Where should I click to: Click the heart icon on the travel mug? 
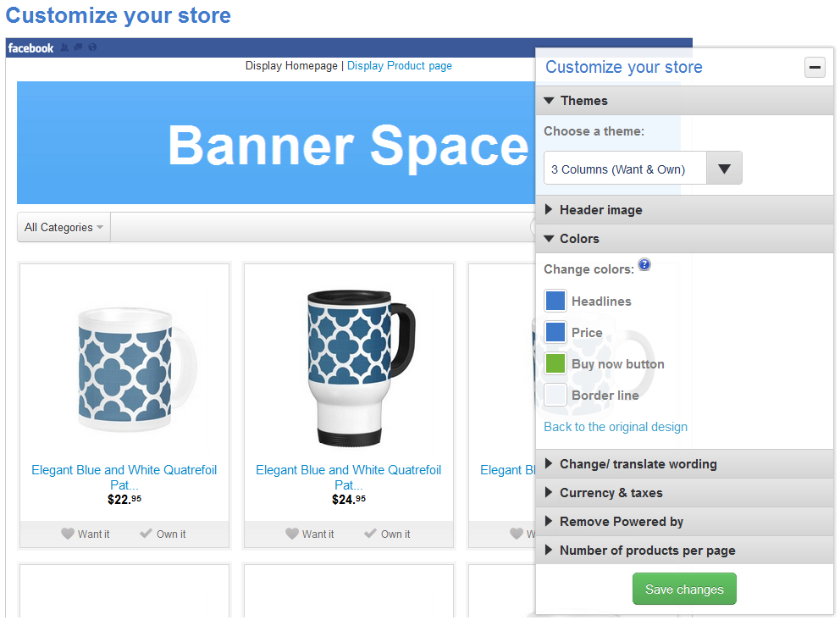coord(292,534)
